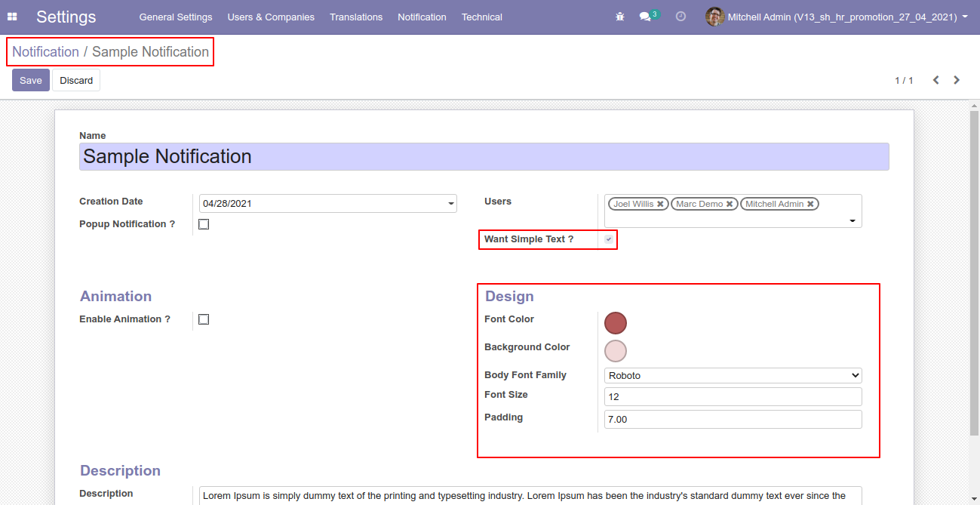Remove Marc Demo user tag

pos(730,204)
